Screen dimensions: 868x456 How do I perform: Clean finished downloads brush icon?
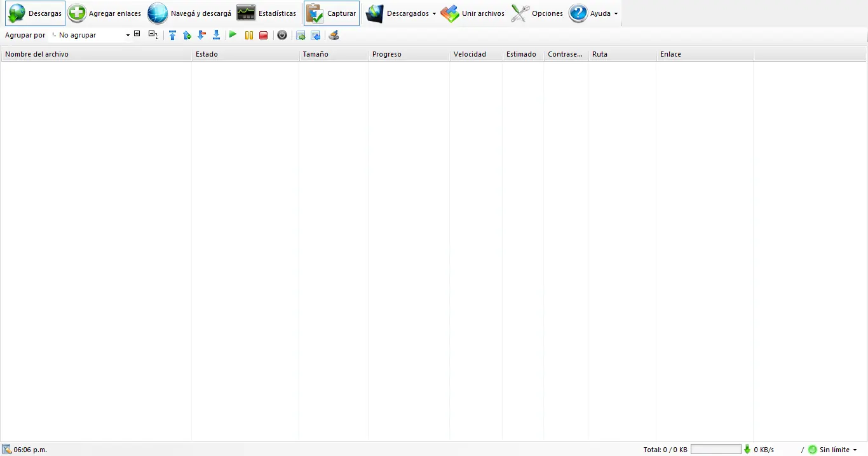click(x=334, y=36)
